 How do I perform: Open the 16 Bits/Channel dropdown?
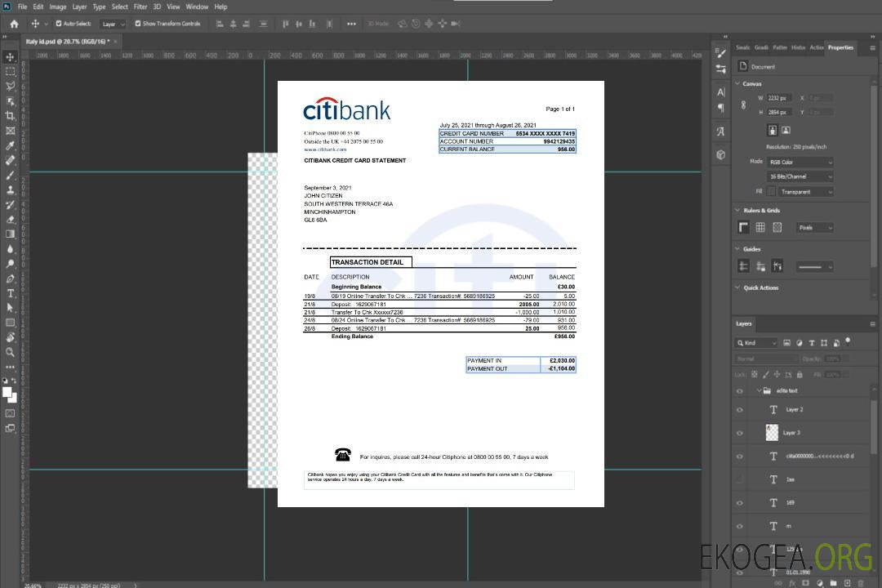point(800,176)
